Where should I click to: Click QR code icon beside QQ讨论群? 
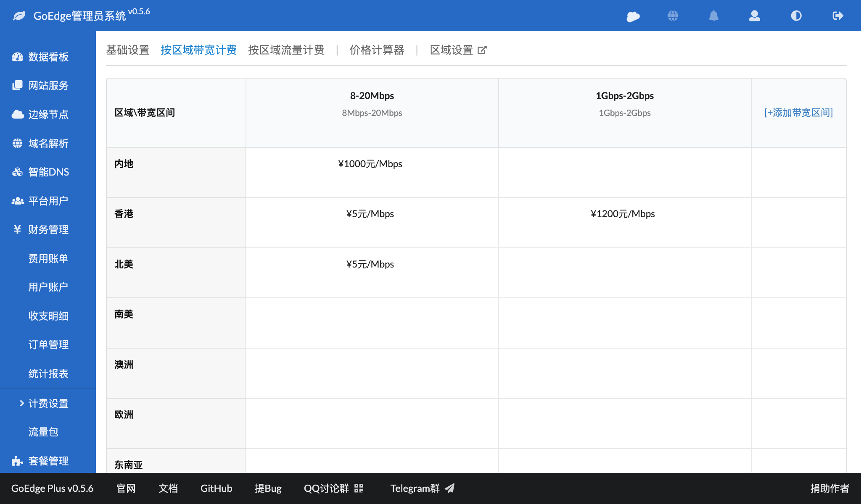click(x=359, y=488)
